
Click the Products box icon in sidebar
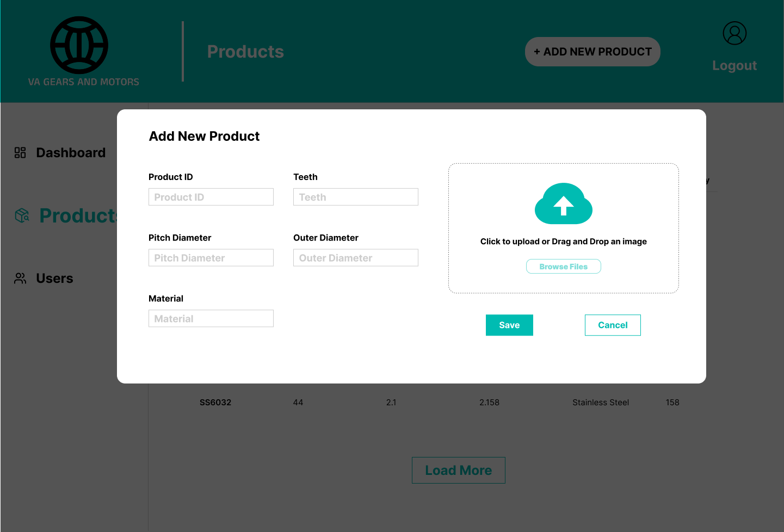(x=22, y=215)
